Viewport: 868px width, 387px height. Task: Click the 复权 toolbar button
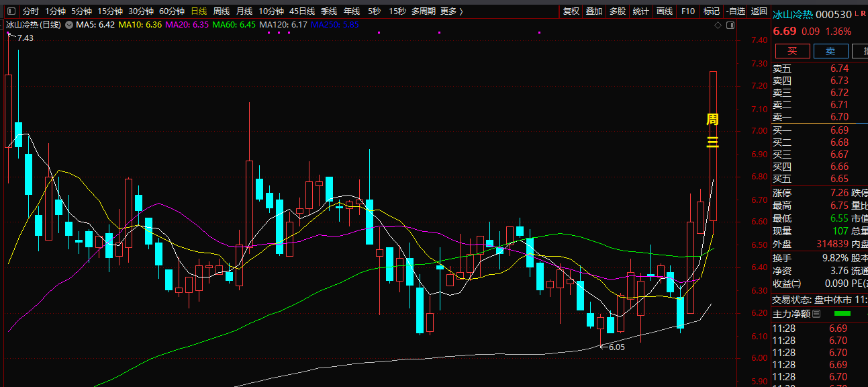coord(571,11)
